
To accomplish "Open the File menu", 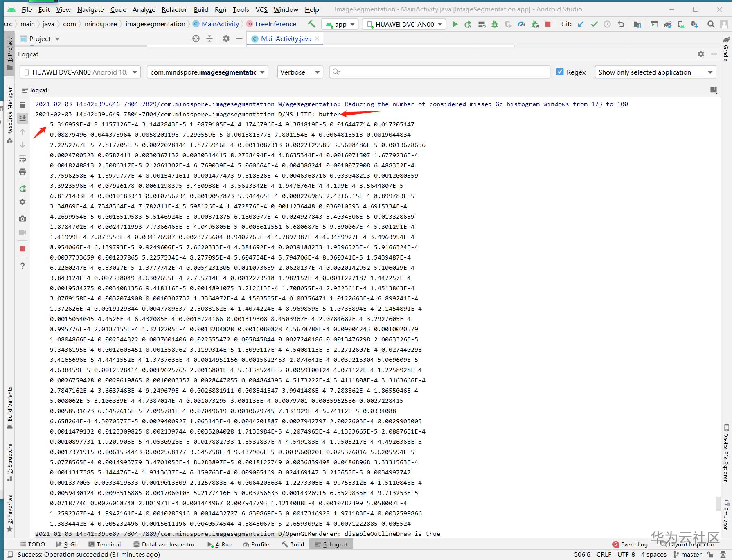I will 27,9.
